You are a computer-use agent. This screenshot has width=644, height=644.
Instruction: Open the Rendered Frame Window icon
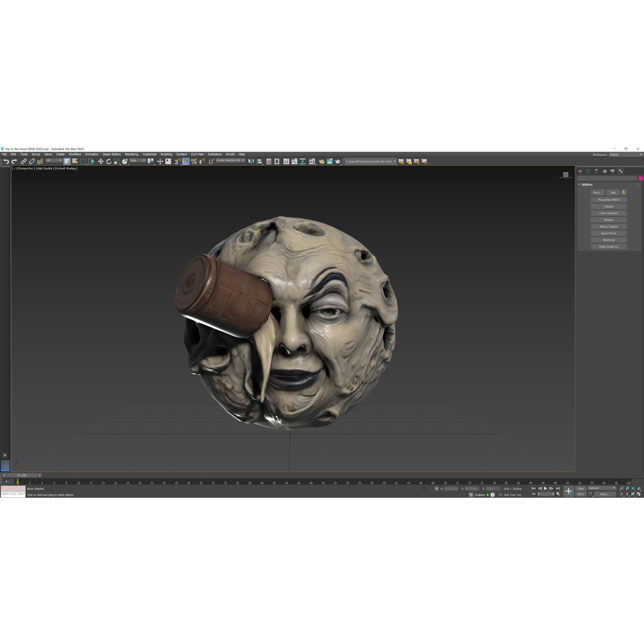330,161
